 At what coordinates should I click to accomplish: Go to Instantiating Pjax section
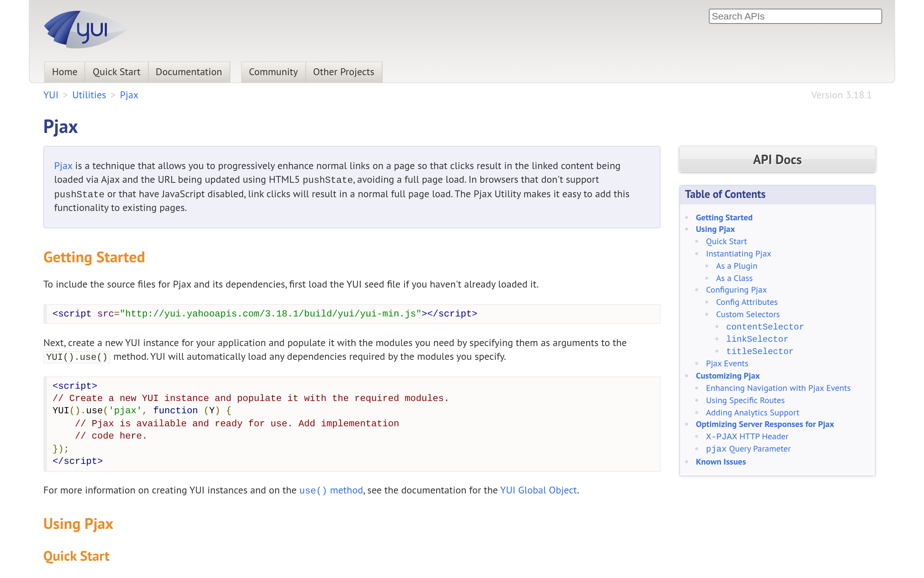[738, 254]
